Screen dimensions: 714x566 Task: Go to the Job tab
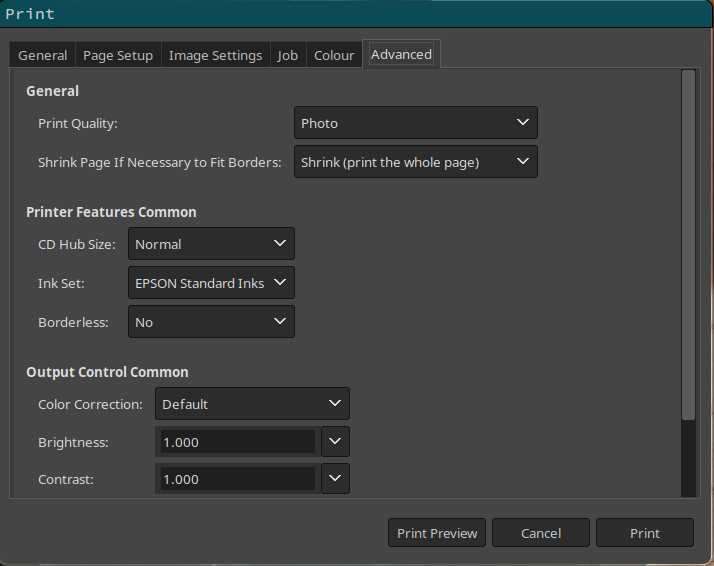287,55
